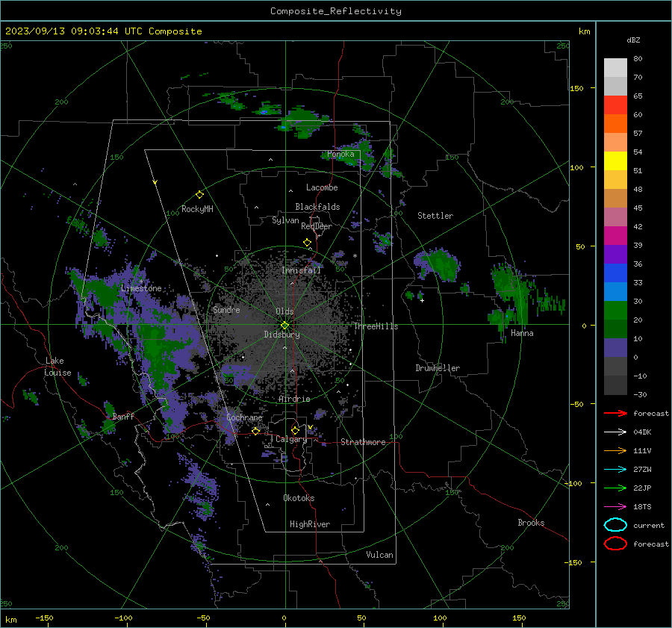
Task: Click the Airdrie label on the map
Action: (294, 399)
